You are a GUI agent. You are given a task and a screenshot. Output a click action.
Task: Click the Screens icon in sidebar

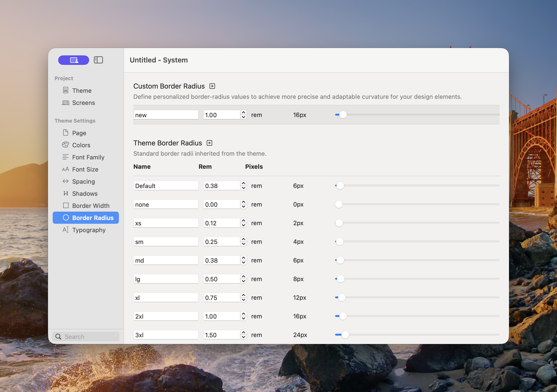[x=65, y=103]
